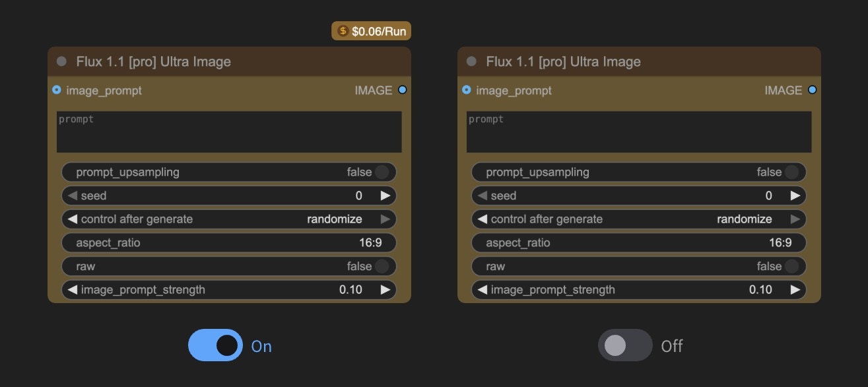Click the dollar coin icon on cost badge
This screenshot has width=868, height=387.
point(343,30)
